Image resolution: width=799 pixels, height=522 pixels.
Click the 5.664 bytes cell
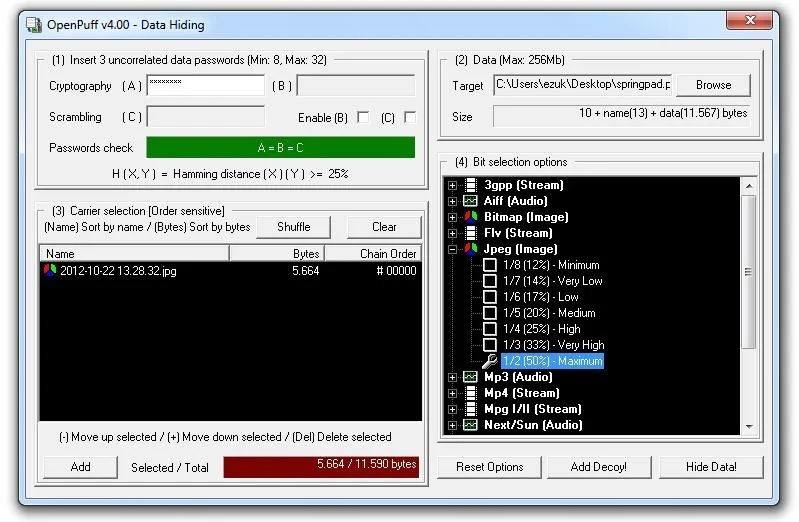click(305, 271)
